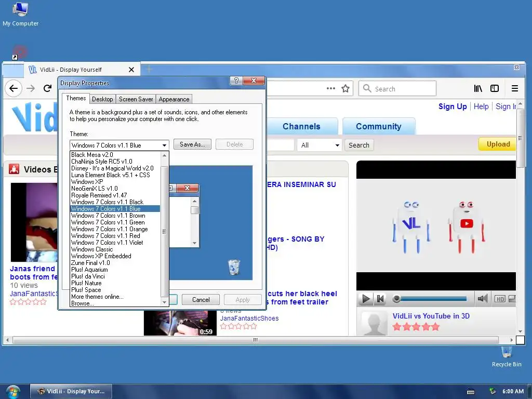
Task: Reload the VidLii page
Action: [x=47, y=88]
